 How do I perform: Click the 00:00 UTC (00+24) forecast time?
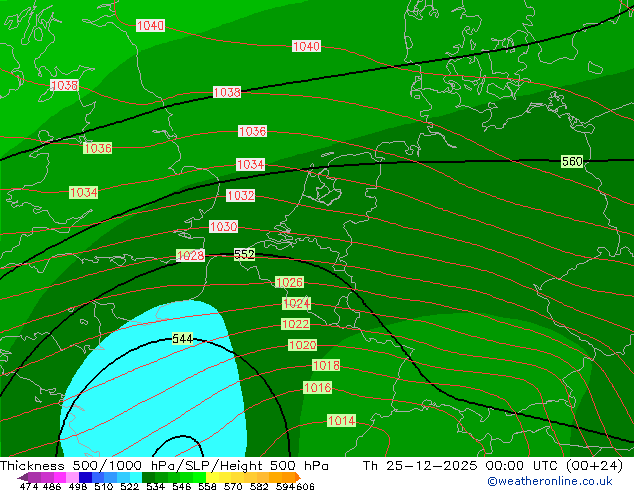[x=554, y=466]
